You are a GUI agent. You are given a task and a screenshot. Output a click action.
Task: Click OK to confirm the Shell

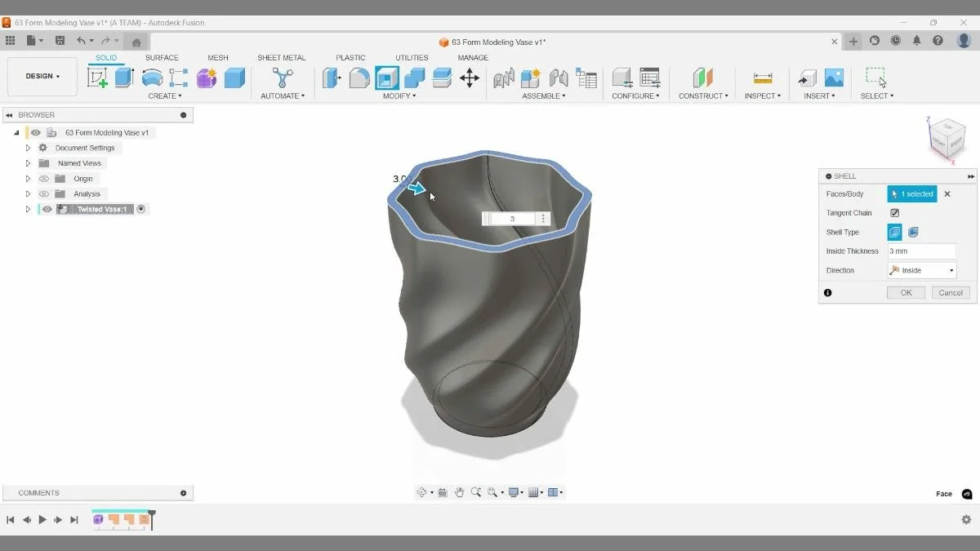pos(906,292)
